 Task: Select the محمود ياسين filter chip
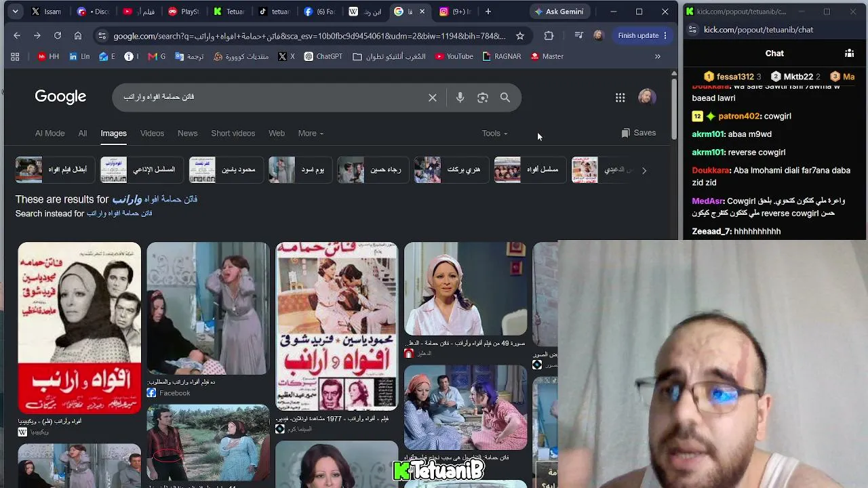(x=226, y=170)
